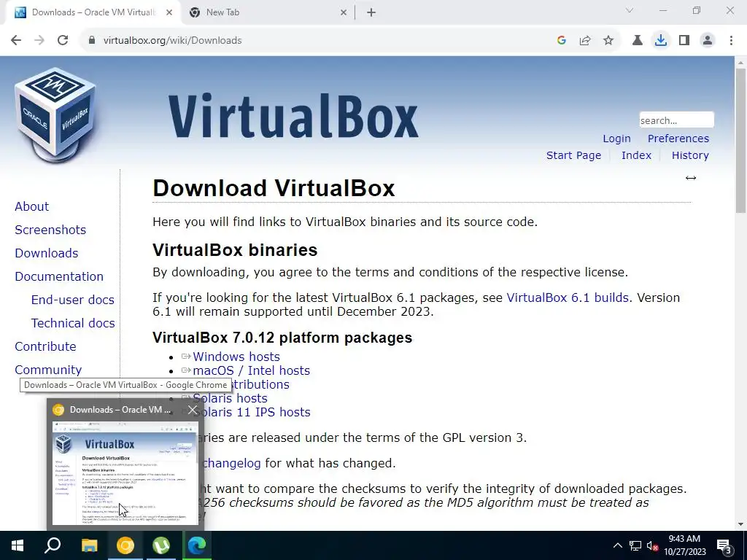The height and width of the screenshot is (560, 747).
Task: Toggle the Chrome side panel
Action: pyautogui.click(x=684, y=41)
